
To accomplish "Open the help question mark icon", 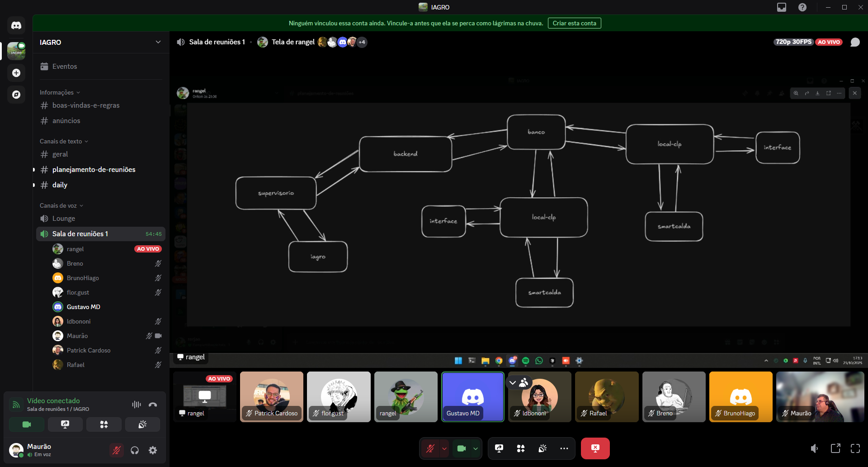I will pos(802,7).
